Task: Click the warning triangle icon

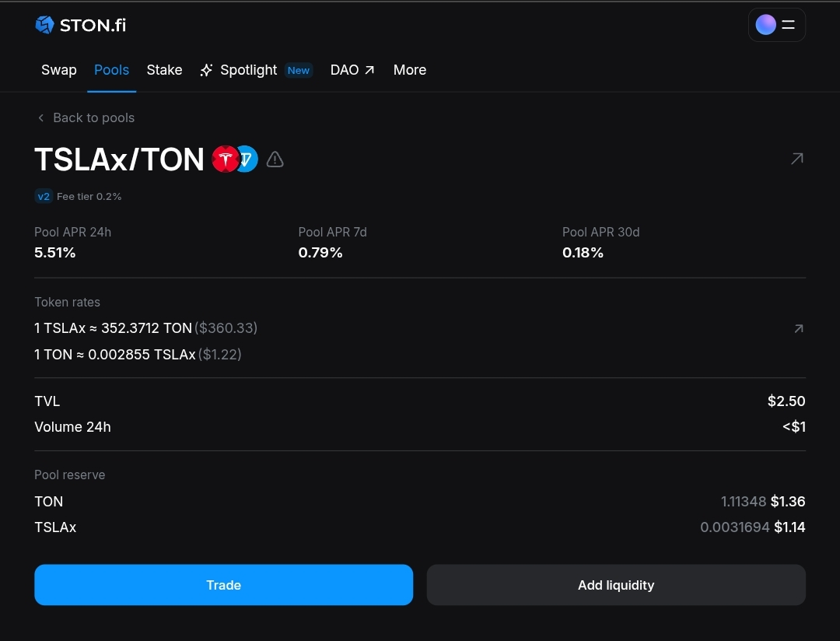Action: point(275,159)
